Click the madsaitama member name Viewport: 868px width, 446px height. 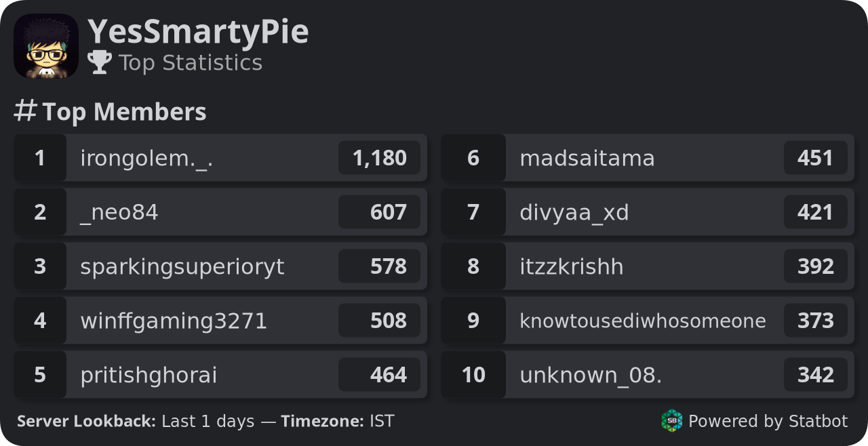tap(587, 158)
